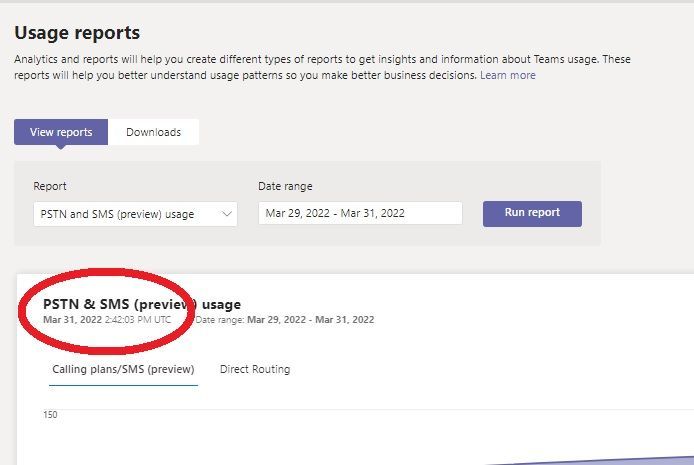Run the report
The image size is (694, 465).
pyautogui.click(x=532, y=214)
